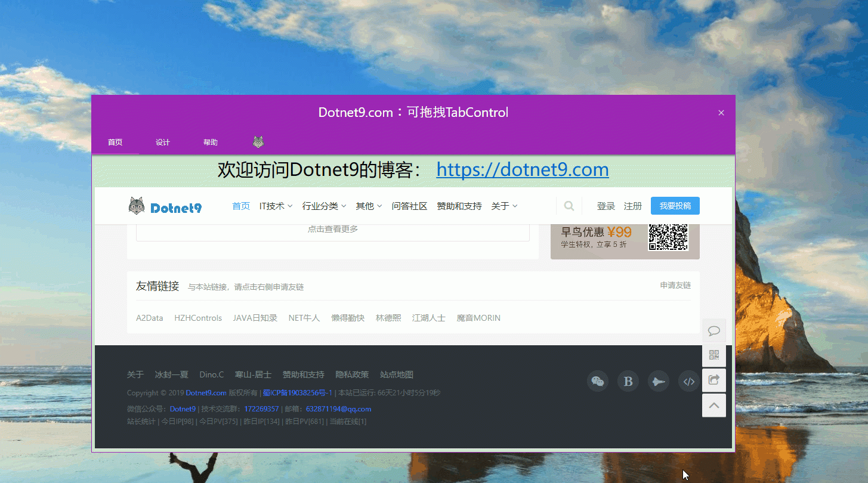This screenshot has height=483, width=868.
Task: Open the 林德熙 friend link
Action: click(388, 318)
